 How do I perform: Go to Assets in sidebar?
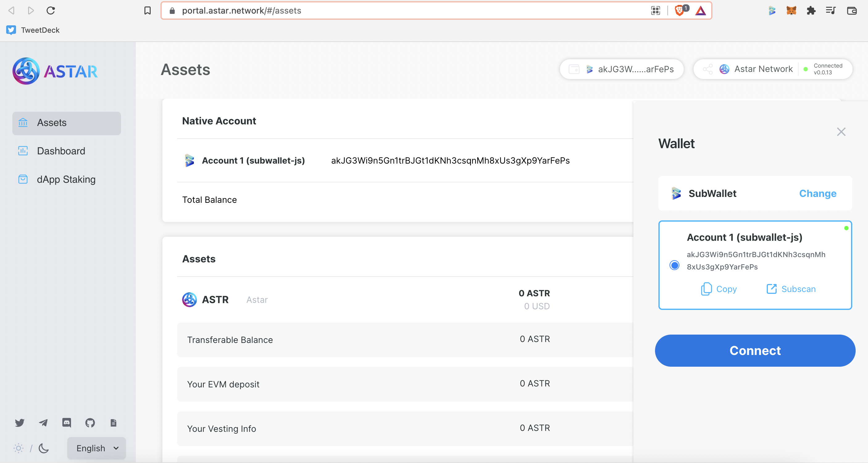point(67,123)
